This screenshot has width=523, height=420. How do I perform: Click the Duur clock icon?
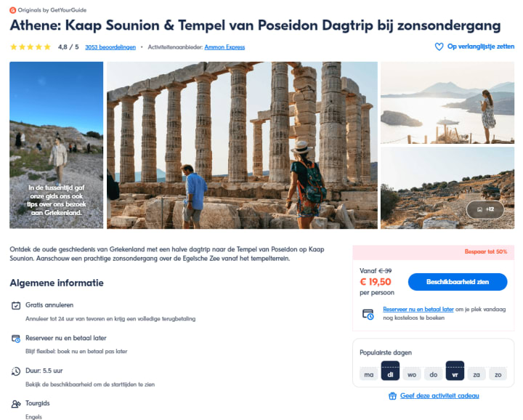click(x=16, y=371)
